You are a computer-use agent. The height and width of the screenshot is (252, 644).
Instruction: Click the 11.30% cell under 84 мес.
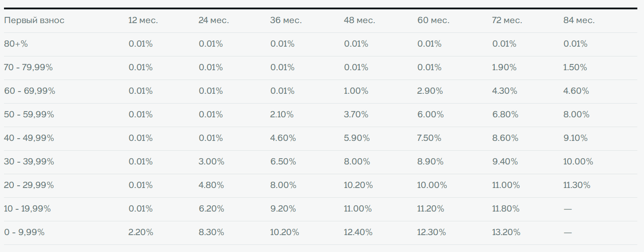[577, 185]
